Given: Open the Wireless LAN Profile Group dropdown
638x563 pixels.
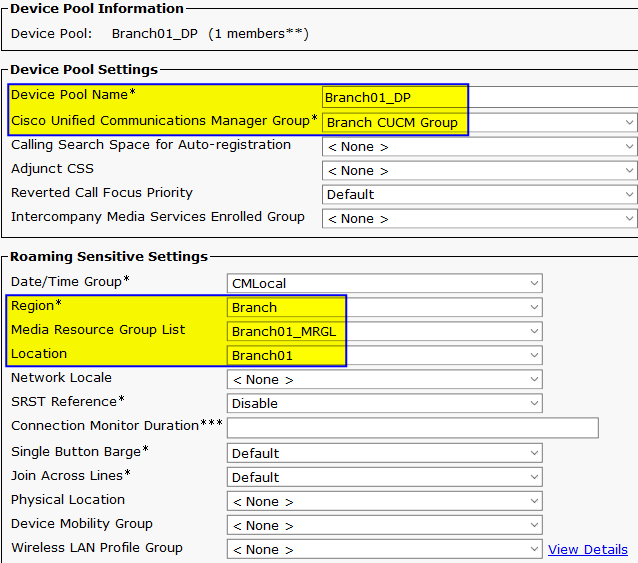Looking at the screenshot, I should (x=385, y=549).
